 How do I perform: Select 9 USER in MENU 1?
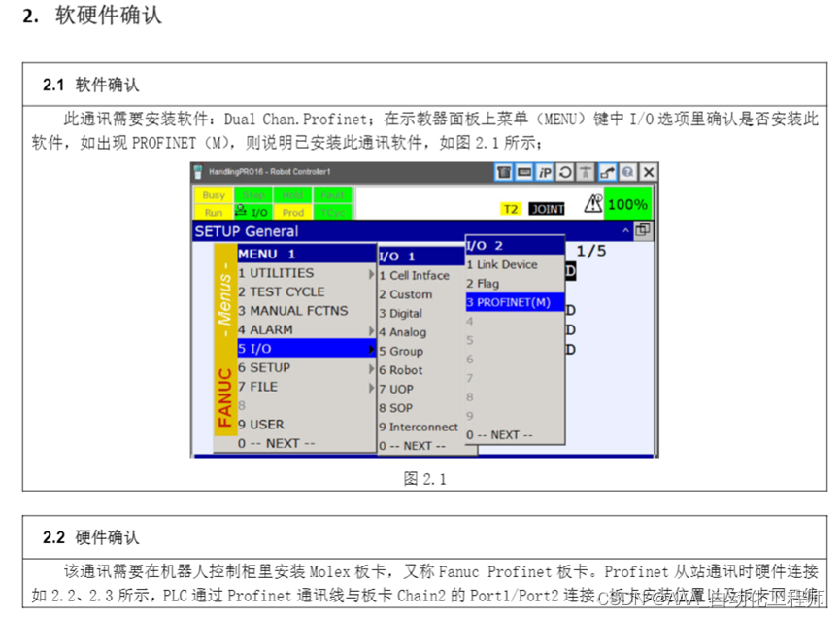pyautogui.click(x=306, y=425)
